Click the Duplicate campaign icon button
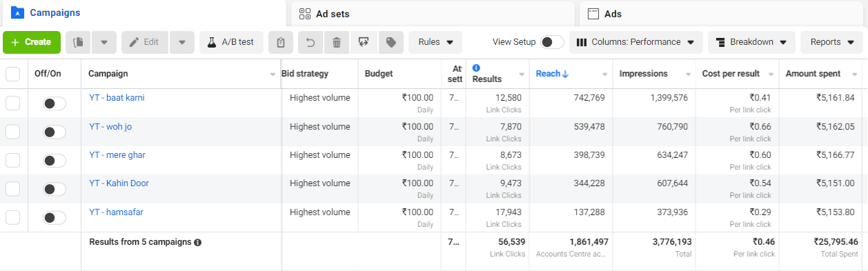 pos(79,42)
